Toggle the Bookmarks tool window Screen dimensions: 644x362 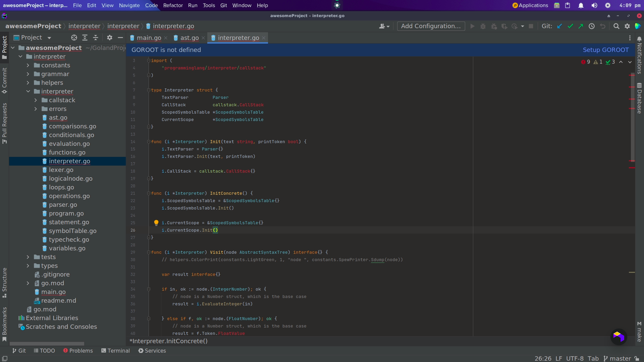coord(4,323)
